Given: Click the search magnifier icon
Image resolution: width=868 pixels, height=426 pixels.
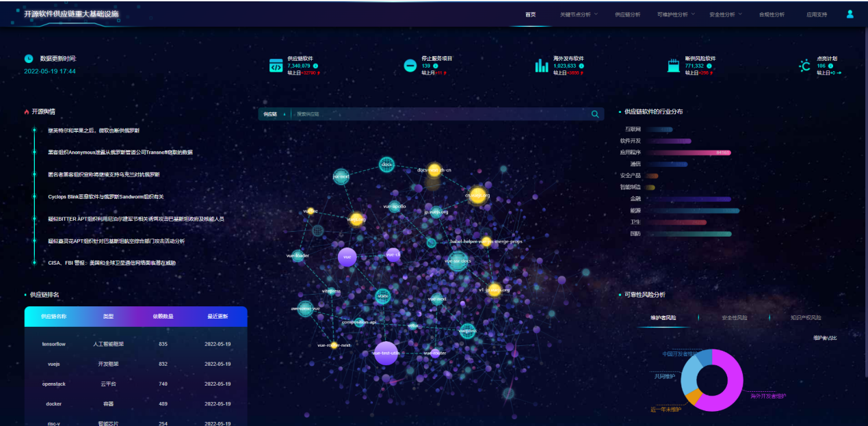Looking at the screenshot, I should click(x=595, y=114).
